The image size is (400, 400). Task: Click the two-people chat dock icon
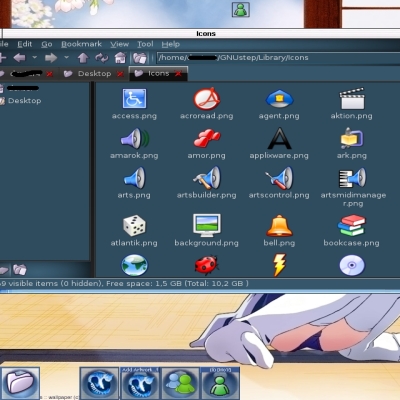180,383
